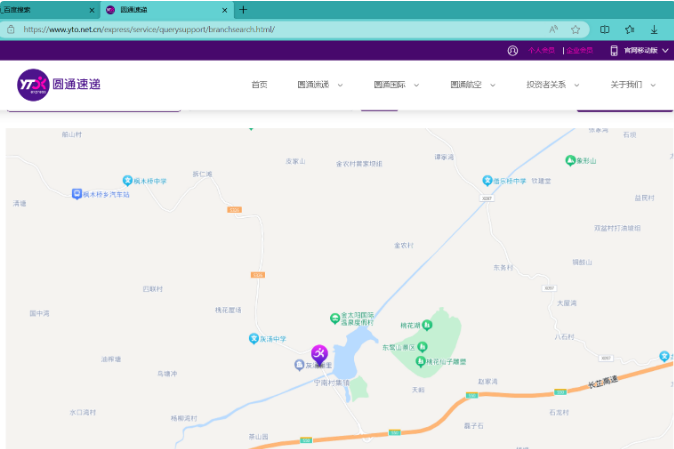Click the 桃花仙子雕塑 sculpture icon
The width and height of the screenshot is (674, 449).
coord(420,361)
